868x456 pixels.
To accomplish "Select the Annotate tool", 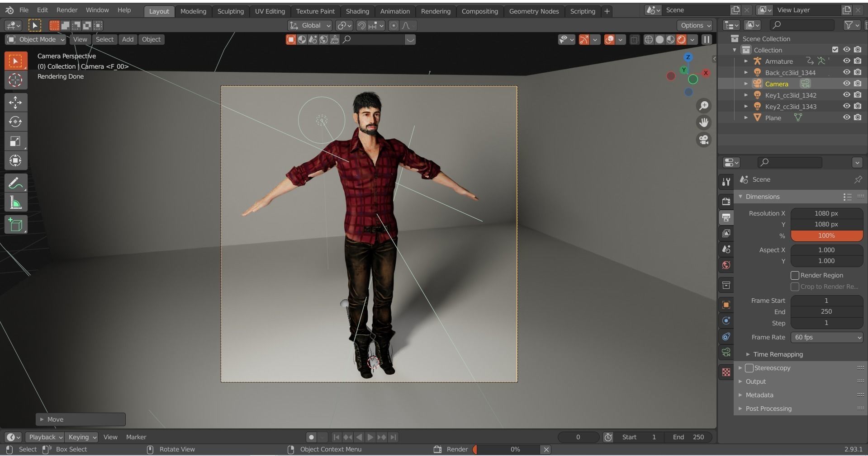I will point(16,183).
